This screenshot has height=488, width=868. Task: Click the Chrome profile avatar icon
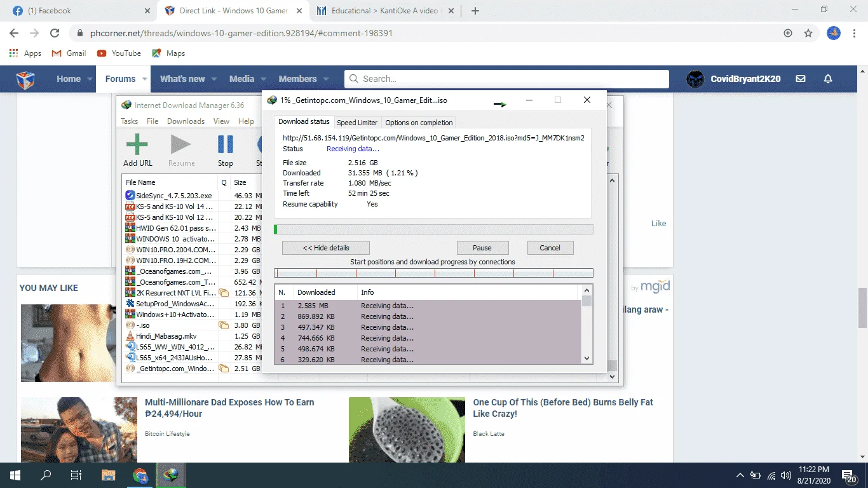(834, 33)
